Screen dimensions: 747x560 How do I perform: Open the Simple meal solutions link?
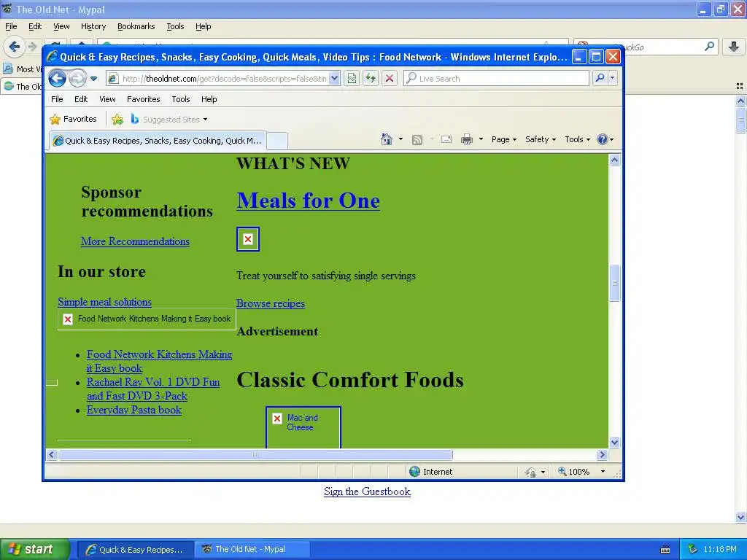[x=105, y=302]
